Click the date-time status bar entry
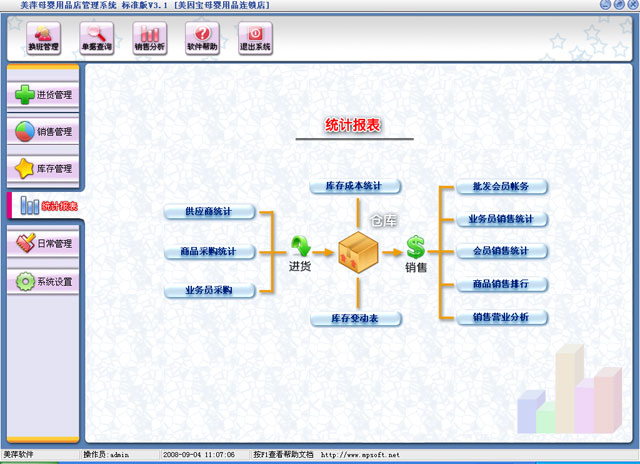640x464 pixels. coord(199,455)
